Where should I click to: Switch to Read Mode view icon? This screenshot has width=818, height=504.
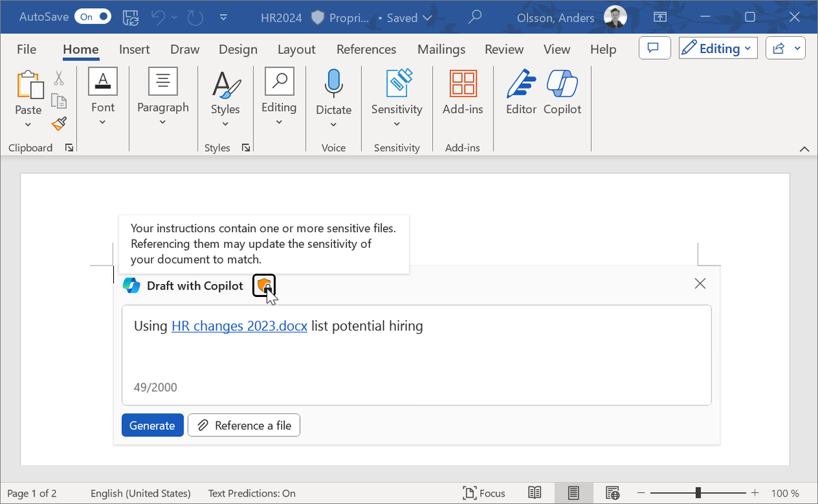tap(535, 493)
